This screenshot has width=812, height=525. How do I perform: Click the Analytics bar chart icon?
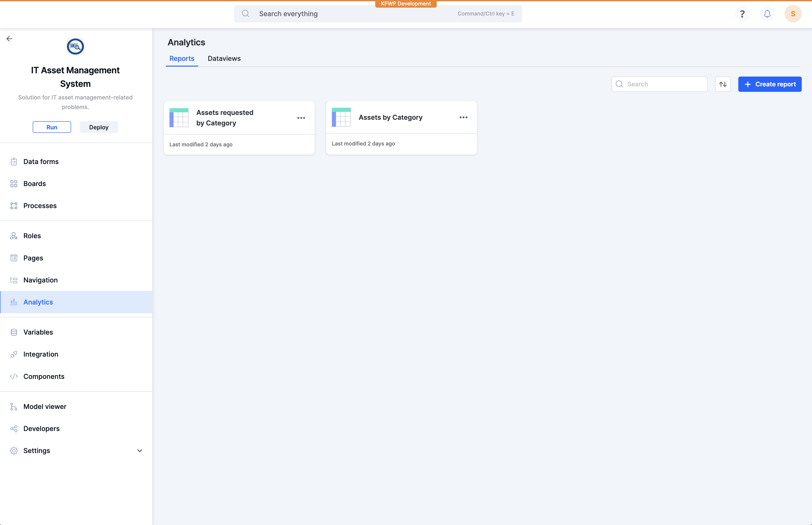point(14,302)
